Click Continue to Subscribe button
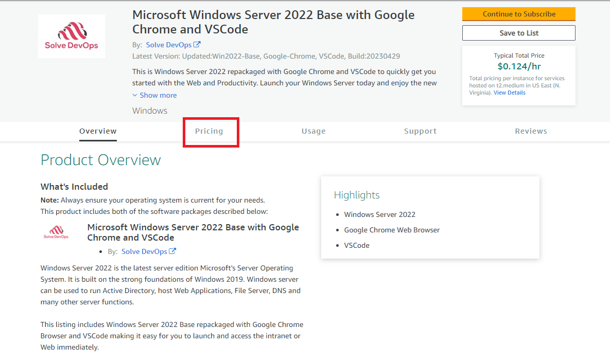 [518, 14]
